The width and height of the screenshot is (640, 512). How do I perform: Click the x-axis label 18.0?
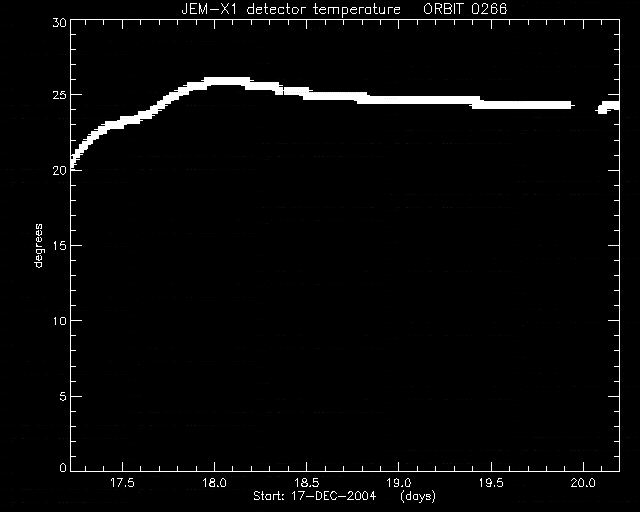coord(214,483)
